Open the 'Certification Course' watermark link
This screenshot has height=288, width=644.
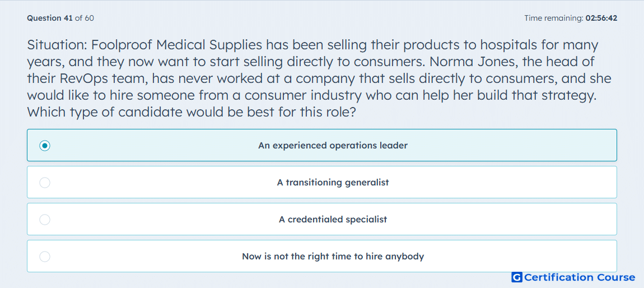pos(580,277)
